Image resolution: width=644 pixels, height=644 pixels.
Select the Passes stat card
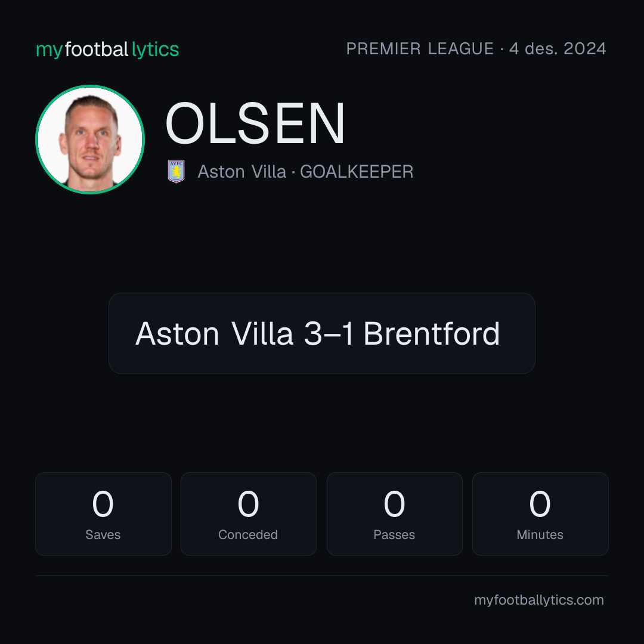point(394,514)
